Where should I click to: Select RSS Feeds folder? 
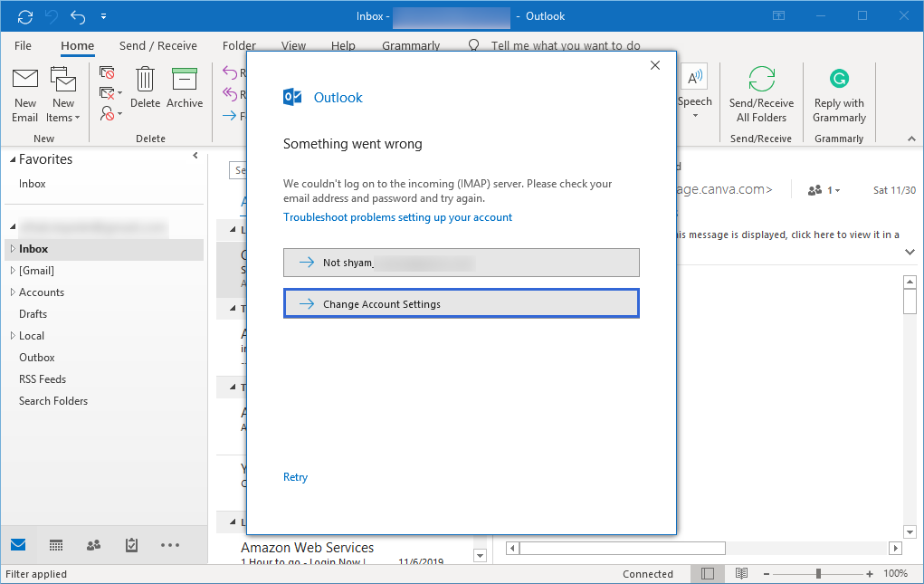click(43, 379)
